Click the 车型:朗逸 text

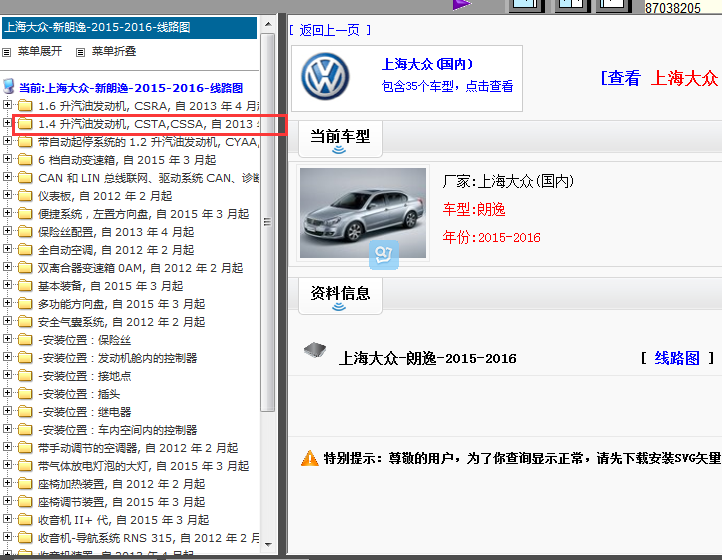(x=474, y=210)
